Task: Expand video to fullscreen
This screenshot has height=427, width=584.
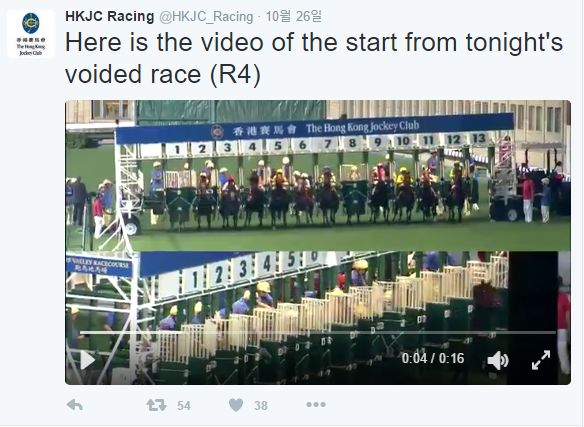Action: point(541,360)
